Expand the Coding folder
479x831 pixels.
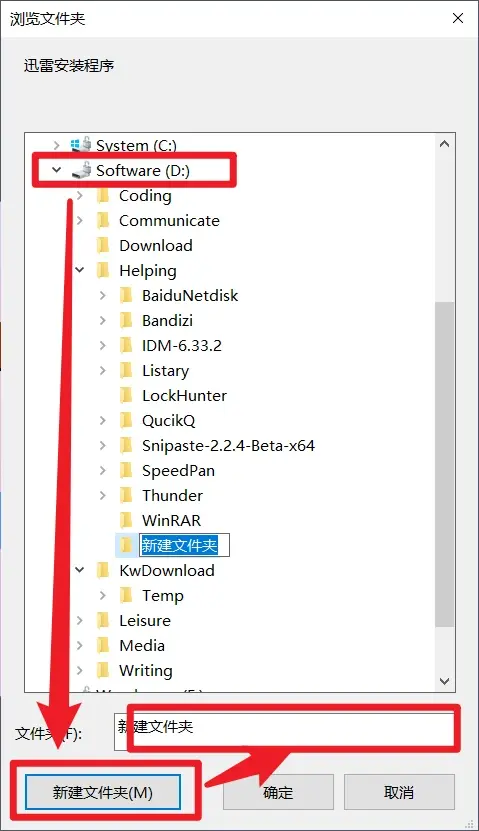(x=79, y=196)
